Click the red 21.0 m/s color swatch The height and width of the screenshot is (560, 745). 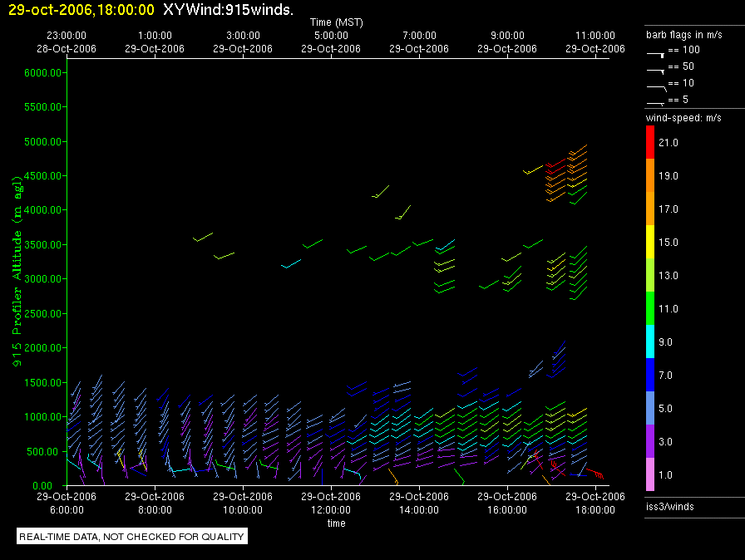(x=650, y=142)
